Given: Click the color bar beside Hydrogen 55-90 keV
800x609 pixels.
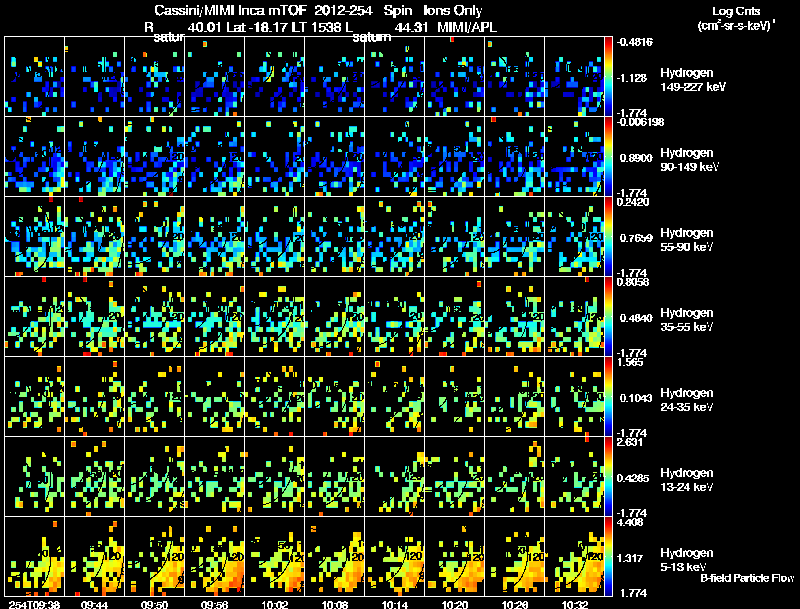Looking at the screenshot, I should pyautogui.click(x=608, y=236).
